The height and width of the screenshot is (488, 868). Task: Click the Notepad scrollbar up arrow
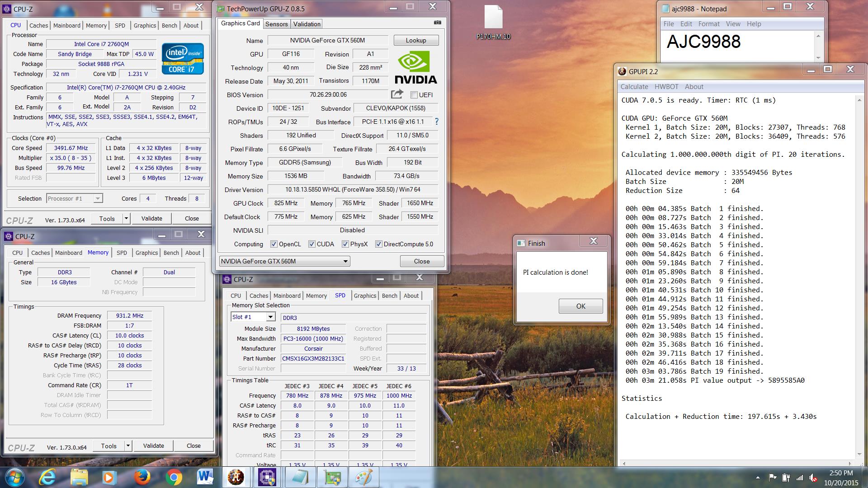(818, 37)
